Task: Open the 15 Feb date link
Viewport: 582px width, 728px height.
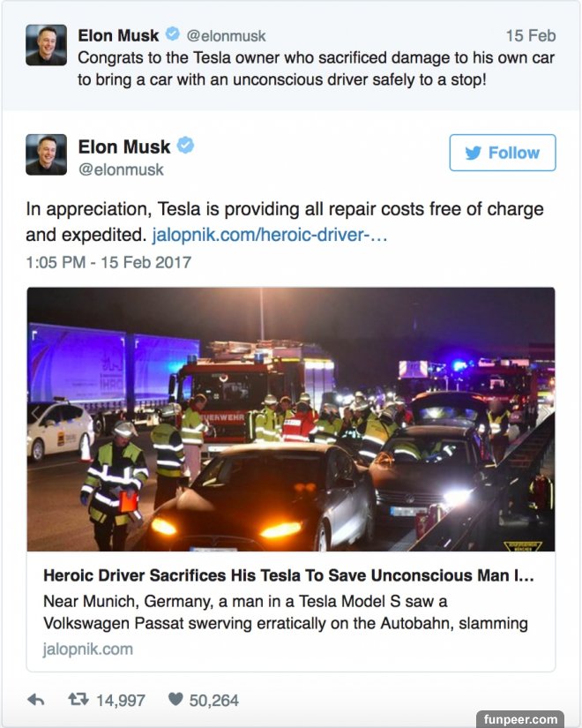Action: click(x=531, y=36)
